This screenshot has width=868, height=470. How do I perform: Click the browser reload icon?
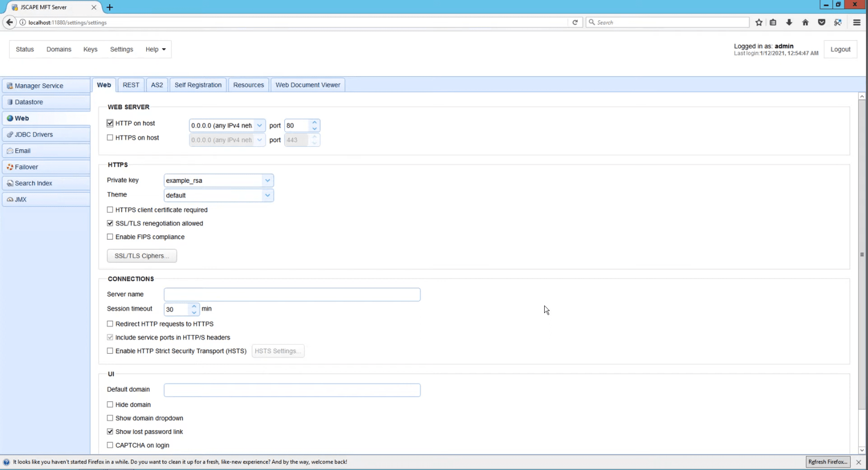(x=575, y=22)
